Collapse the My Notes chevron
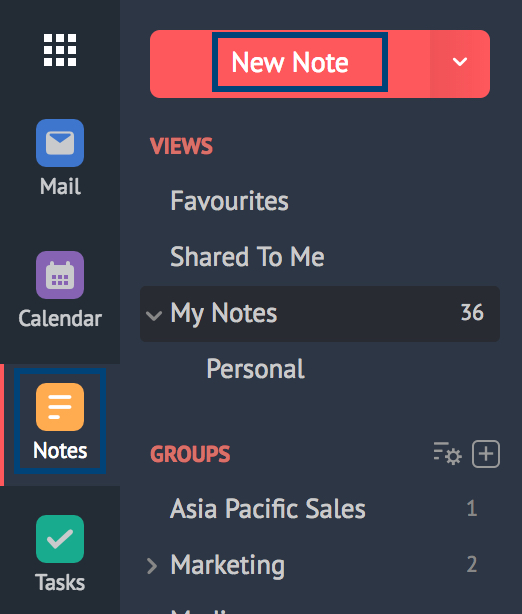Viewport: 522px width, 614px height. coord(154,315)
